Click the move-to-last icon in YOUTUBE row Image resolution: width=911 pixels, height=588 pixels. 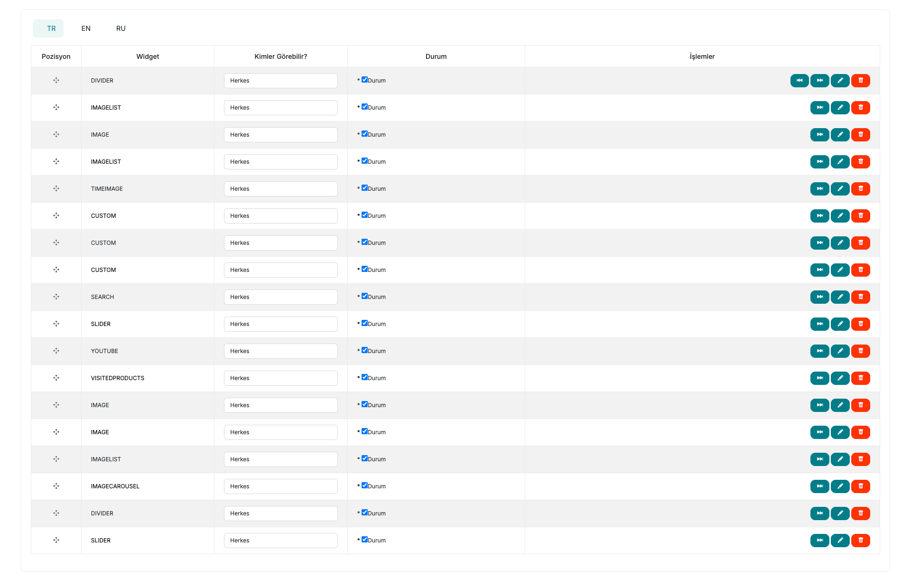click(x=819, y=351)
